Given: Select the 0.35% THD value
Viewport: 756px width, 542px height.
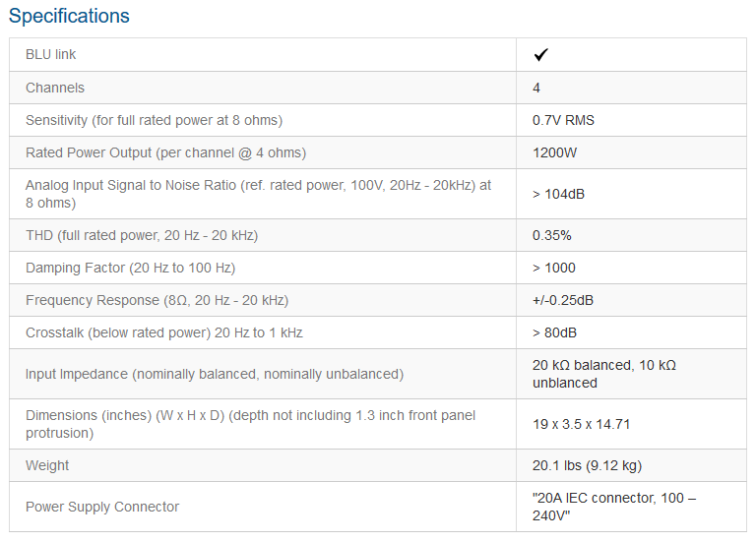Looking at the screenshot, I should (551, 236).
